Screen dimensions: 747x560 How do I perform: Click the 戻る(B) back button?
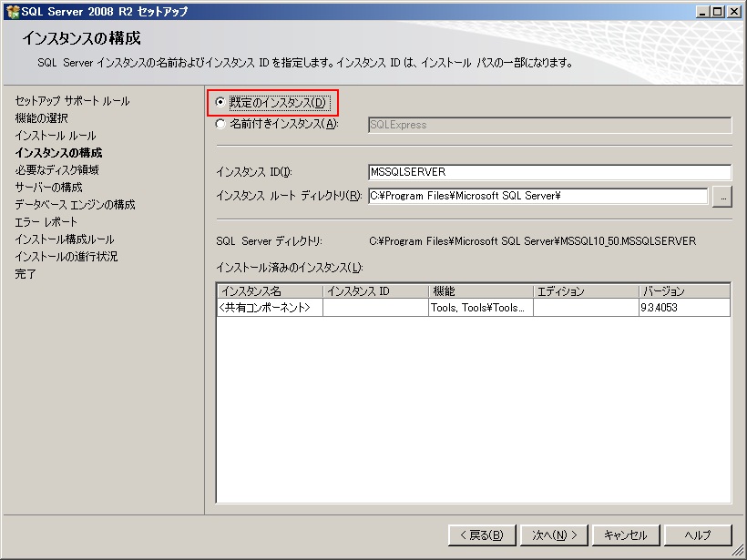tap(482, 535)
